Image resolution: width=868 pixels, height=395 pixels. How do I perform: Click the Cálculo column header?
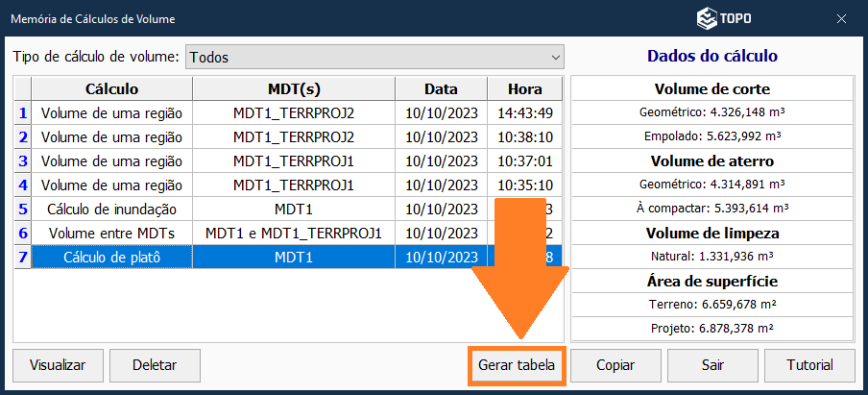(111, 88)
